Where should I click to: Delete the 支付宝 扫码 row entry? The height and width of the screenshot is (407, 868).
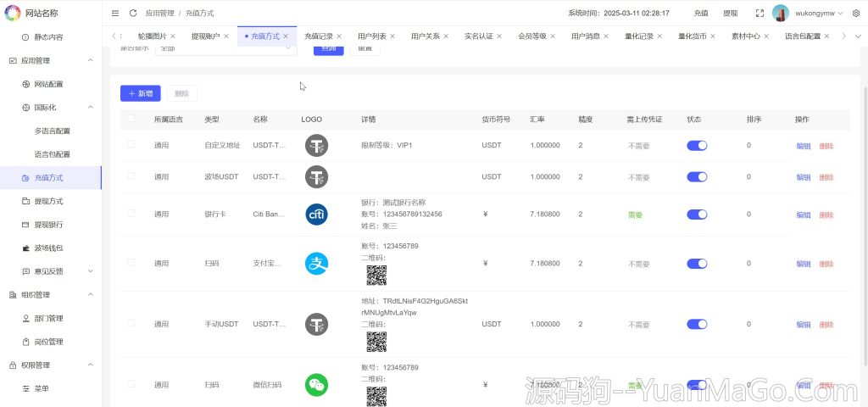[826, 265]
